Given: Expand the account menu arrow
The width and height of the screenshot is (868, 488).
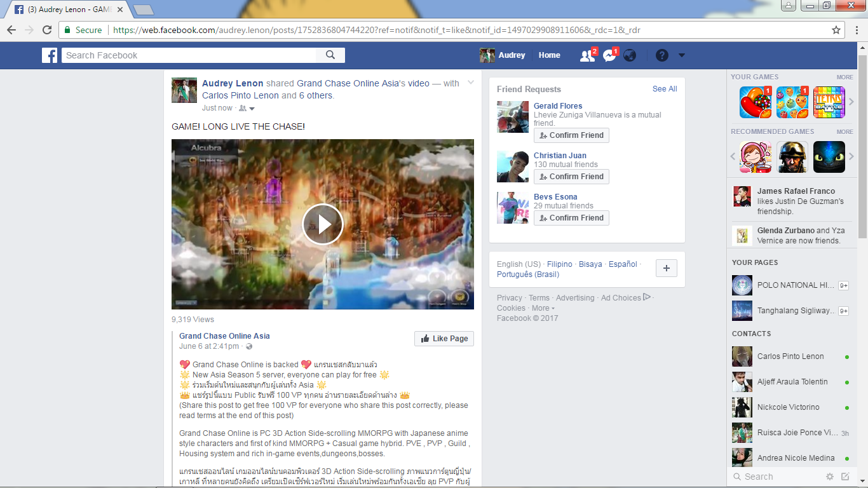Looking at the screenshot, I should coord(682,55).
